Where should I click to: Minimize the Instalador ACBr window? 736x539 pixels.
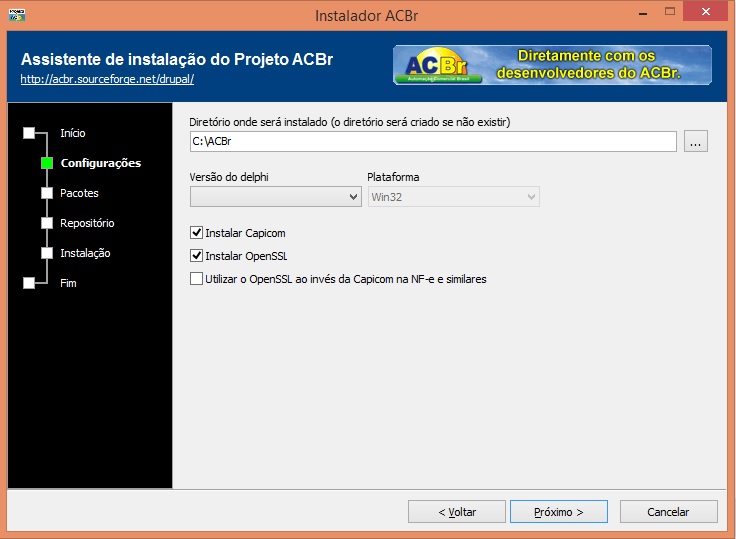[x=643, y=13]
